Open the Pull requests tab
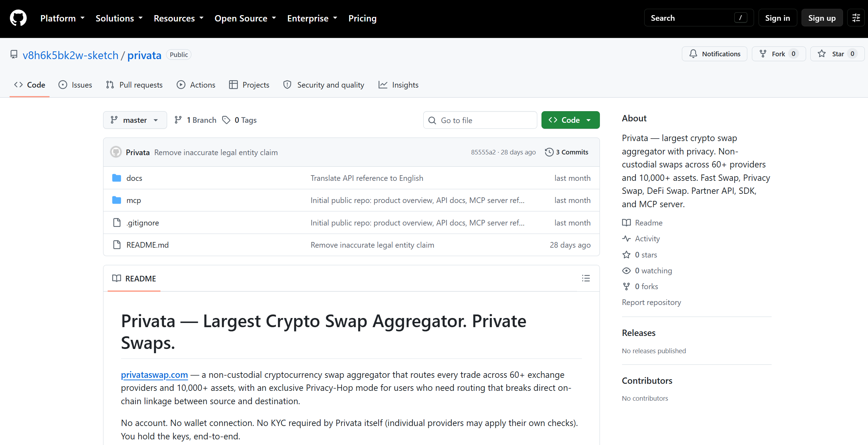The height and width of the screenshot is (445, 868). point(134,85)
